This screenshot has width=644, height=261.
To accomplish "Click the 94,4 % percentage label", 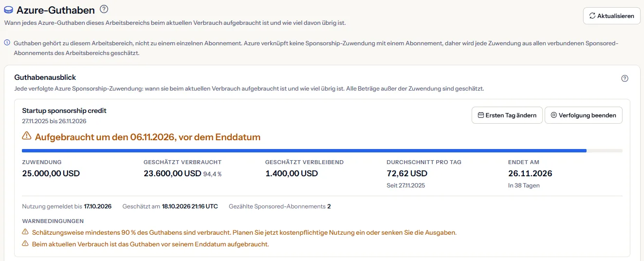I will (212, 174).
